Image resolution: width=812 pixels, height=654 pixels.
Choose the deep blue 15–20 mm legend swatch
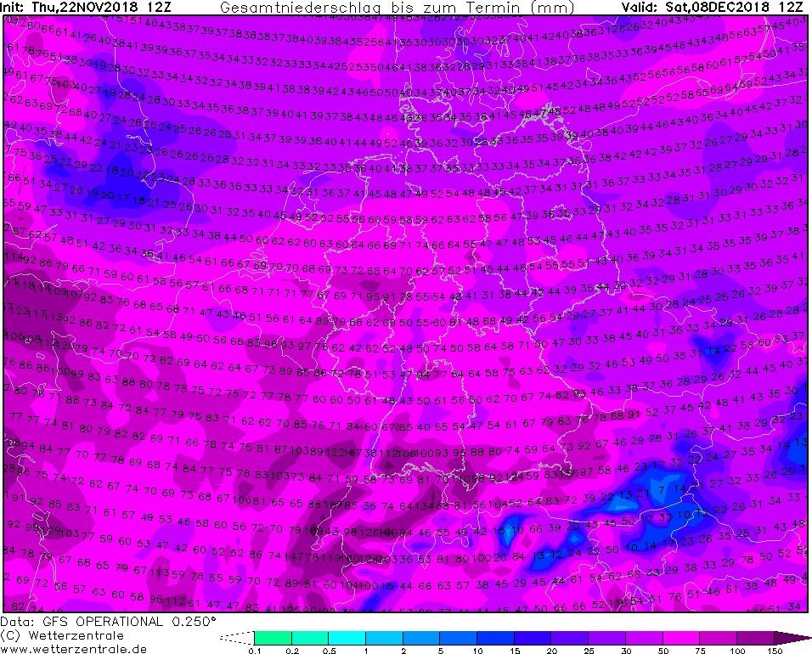coord(532,637)
